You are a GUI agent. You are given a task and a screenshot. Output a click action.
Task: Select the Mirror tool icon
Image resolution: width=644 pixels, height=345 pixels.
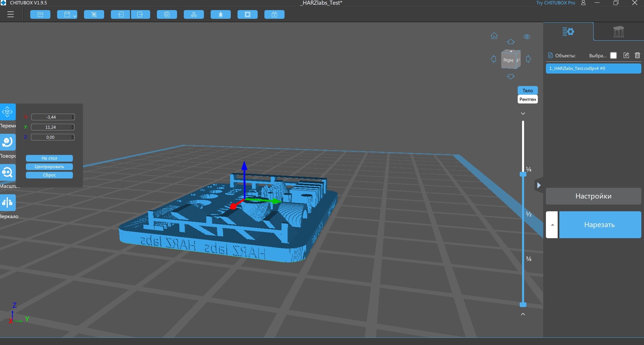[x=8, y=203]
